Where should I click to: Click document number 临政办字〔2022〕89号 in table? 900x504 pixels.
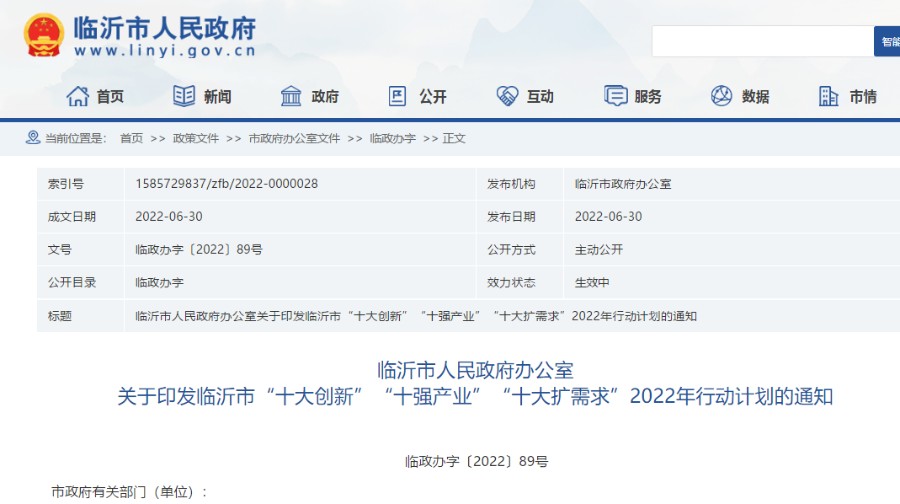[199, 250]
